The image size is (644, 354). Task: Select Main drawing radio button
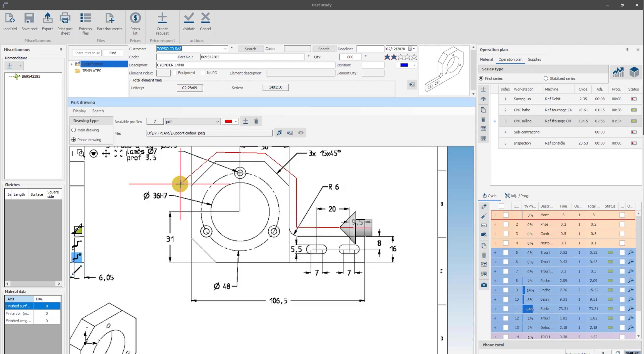(73, 130)
